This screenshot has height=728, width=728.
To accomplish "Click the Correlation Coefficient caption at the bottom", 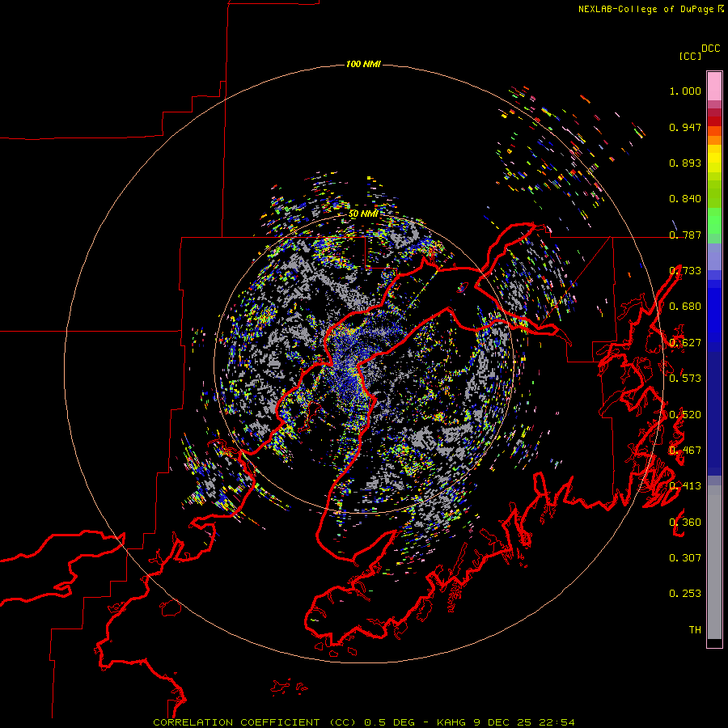I will tap(364, 722).
